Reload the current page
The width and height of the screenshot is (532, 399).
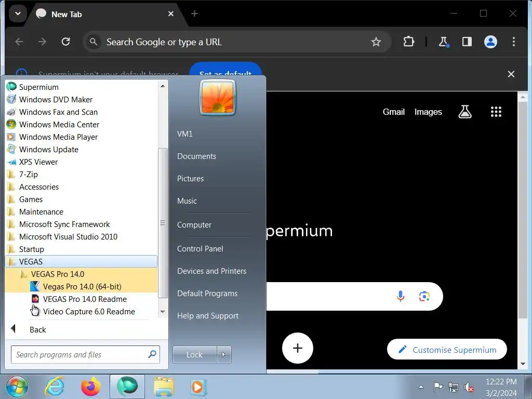(x=65, y=42)
